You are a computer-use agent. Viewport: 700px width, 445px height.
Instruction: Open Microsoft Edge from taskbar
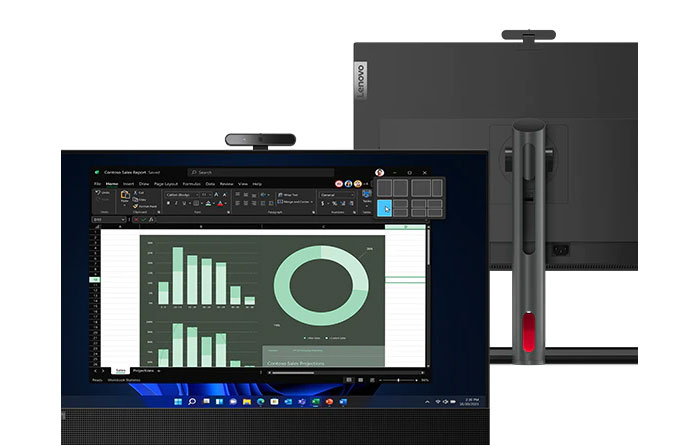coord(260,402)
